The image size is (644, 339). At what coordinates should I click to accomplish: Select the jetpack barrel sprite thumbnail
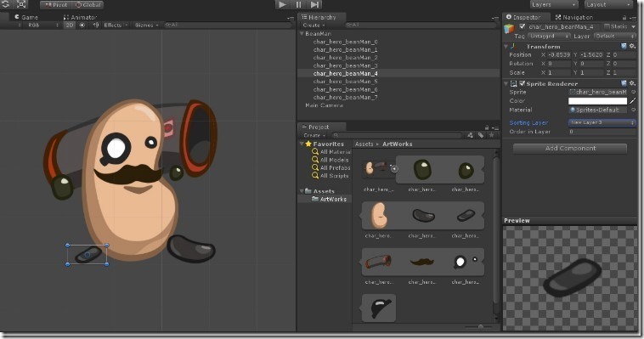(x=379, y=262)
